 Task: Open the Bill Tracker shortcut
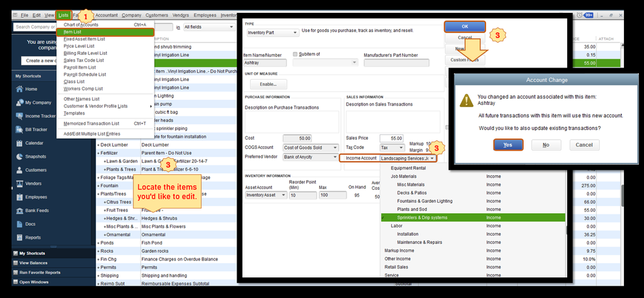click(x=36, y=129)
